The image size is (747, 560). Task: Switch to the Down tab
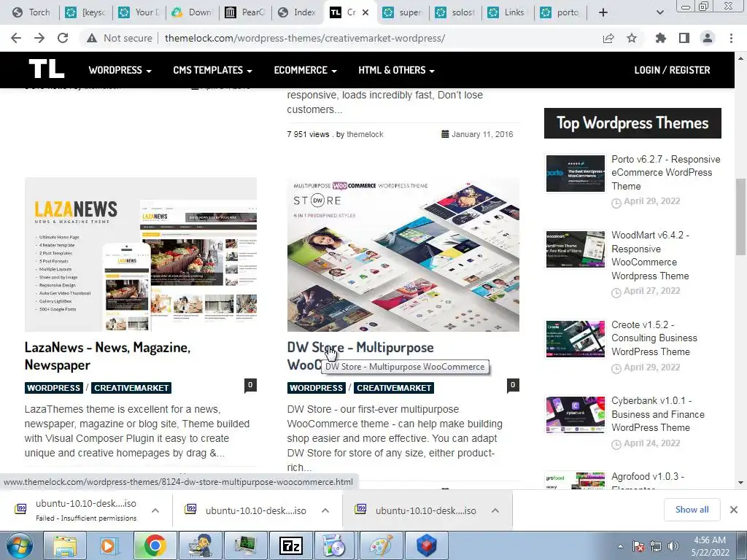pos(193,12)
